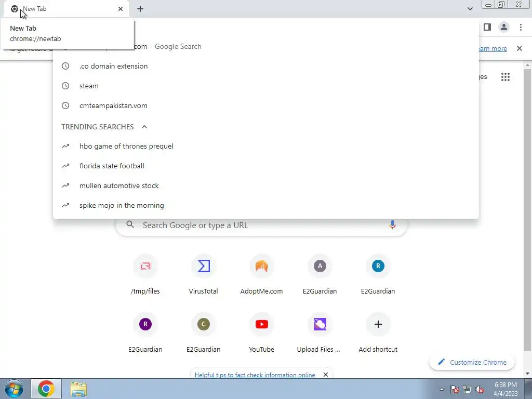
Task: Pick 'spike mojo in the morning' suggestion
Action: point(266,205)
